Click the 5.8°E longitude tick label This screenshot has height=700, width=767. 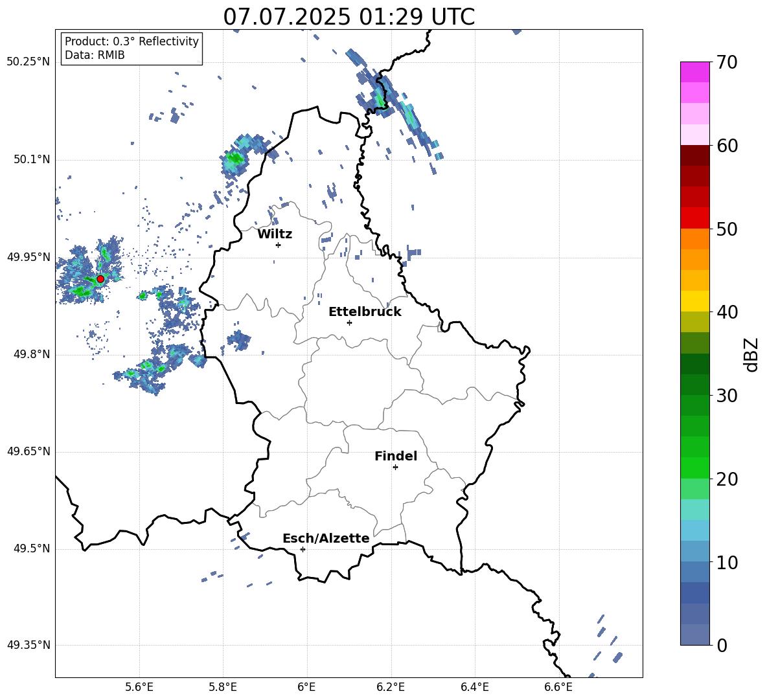pos(223,687)
